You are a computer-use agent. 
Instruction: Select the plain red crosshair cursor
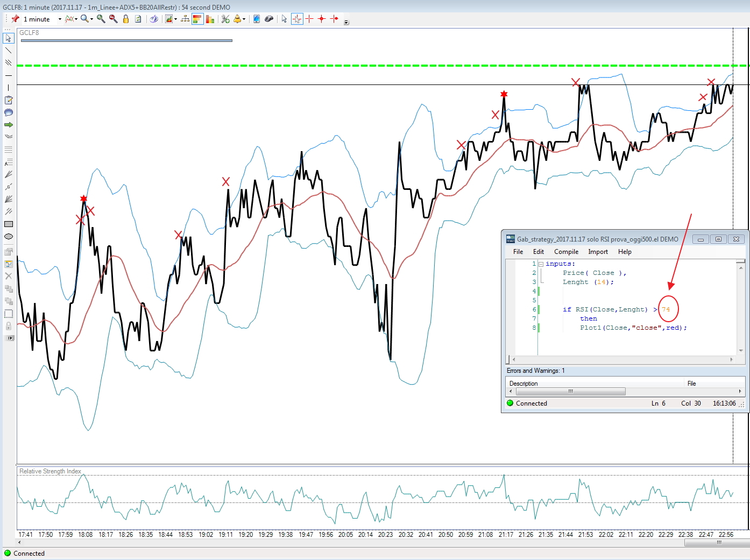[309, 19]
